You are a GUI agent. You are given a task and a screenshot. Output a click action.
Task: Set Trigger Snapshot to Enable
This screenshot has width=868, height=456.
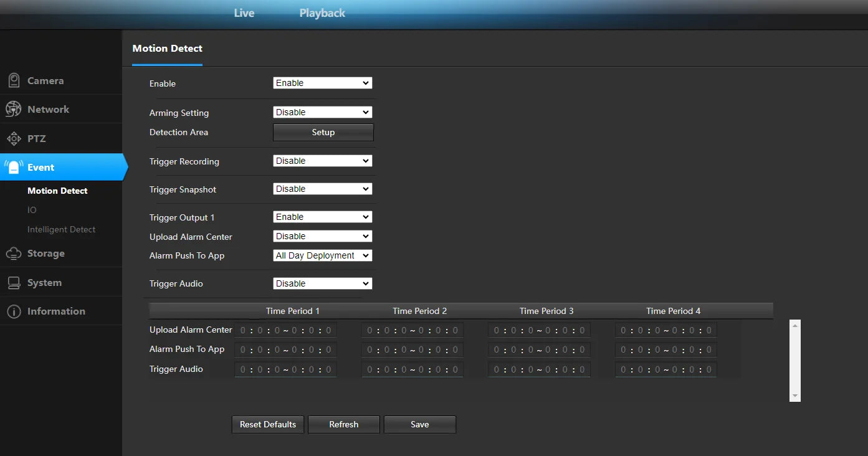click(322, 188)
